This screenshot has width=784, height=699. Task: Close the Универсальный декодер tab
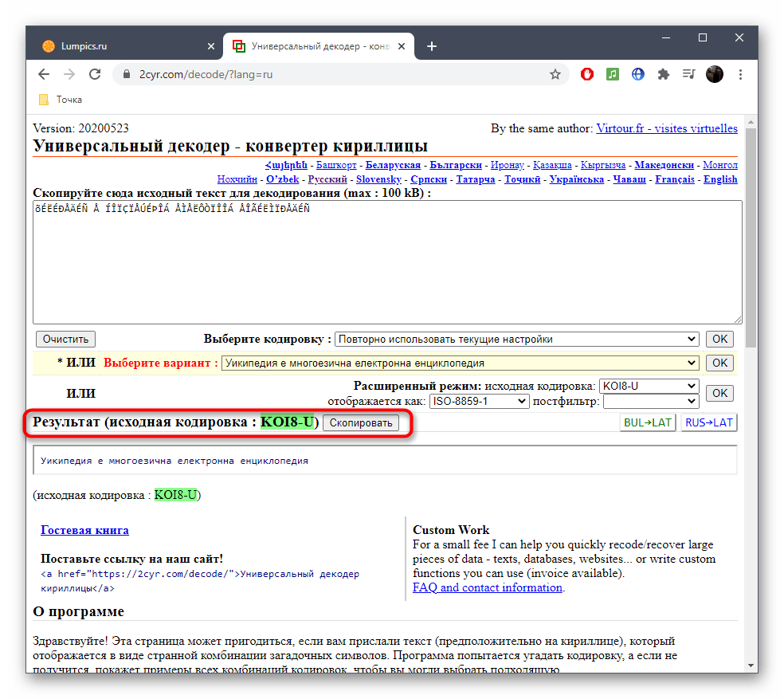[x=402, y=46]
